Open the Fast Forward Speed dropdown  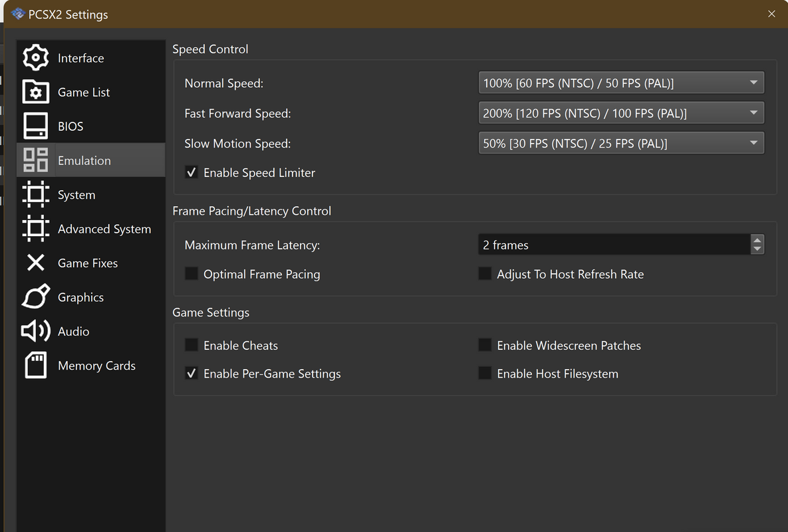tap(620, 113)
